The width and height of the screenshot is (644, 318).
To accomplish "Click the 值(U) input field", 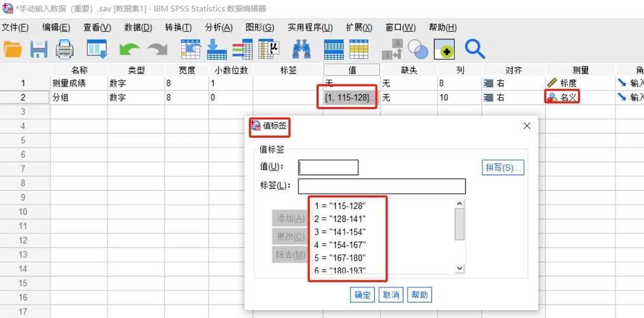I will pyautogui.click(x=328, y=167).
